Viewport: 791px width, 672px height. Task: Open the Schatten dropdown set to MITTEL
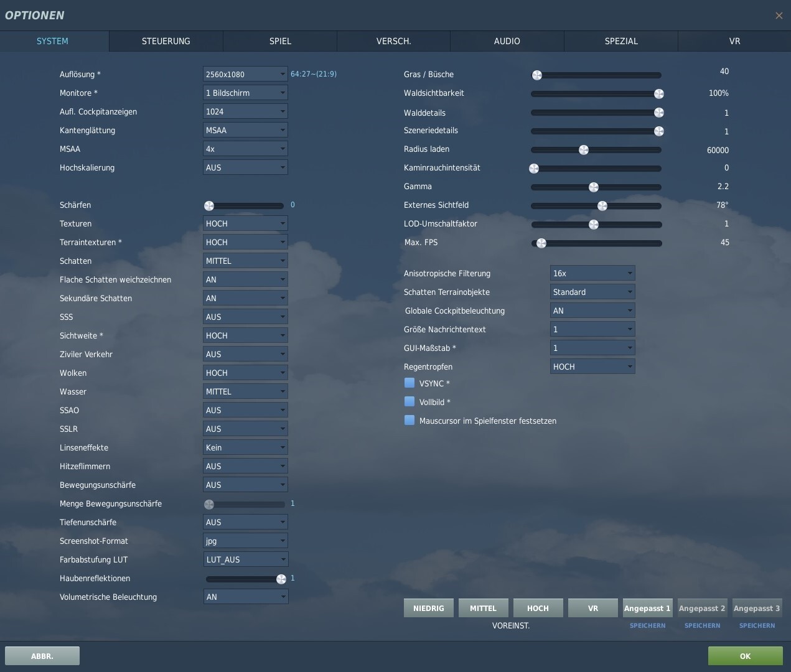[245, 261]
